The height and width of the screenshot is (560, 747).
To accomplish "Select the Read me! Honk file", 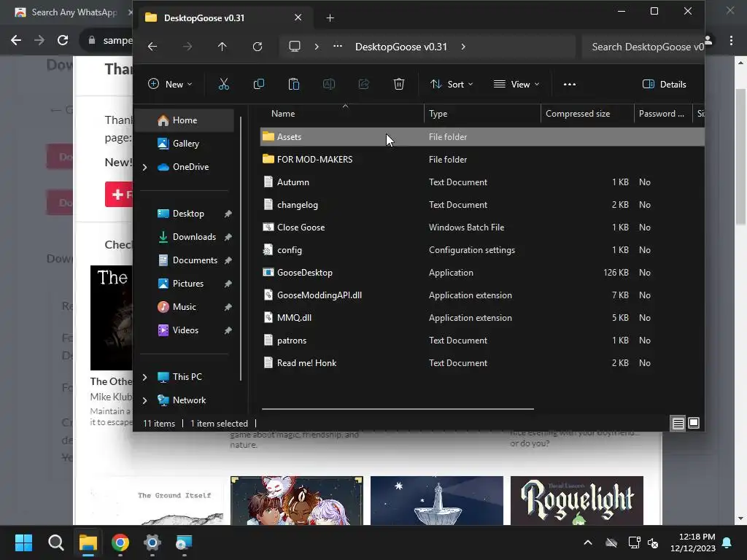I will tap(482, 363).
